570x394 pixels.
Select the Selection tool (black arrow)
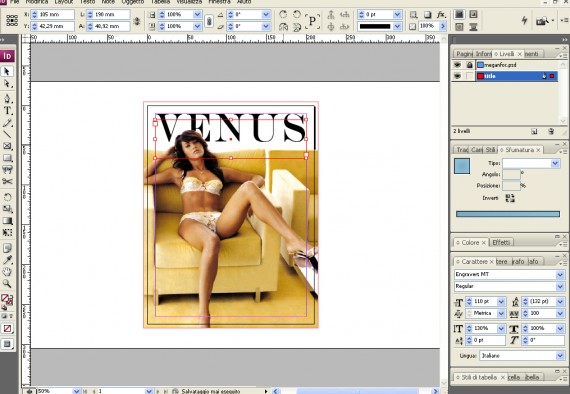pos(7,71)
